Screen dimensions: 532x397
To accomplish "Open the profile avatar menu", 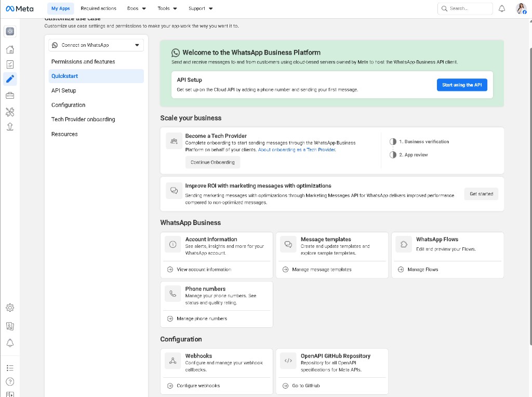I will click(x=521, y=8).
